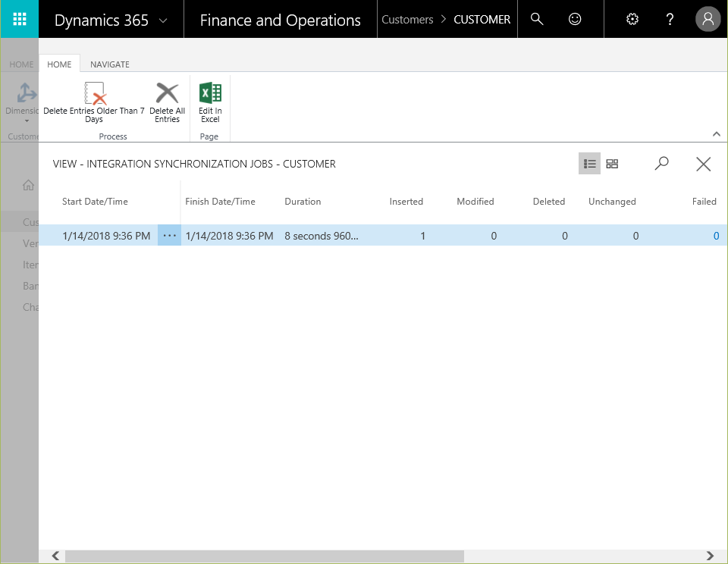Open the smiley feedback icon
The image size is (728, 564).
click(575, 20)
